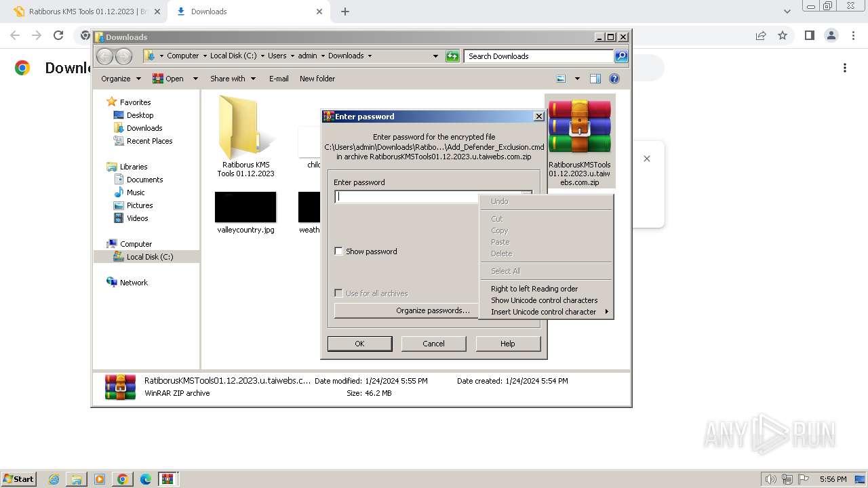This screenshot has width=868, height=488.
Task: Open the Pictures library
Action: point(140,205)
